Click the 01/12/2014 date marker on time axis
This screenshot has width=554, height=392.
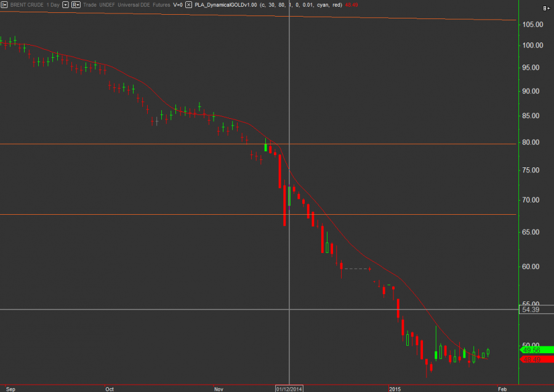pos(289,388)
